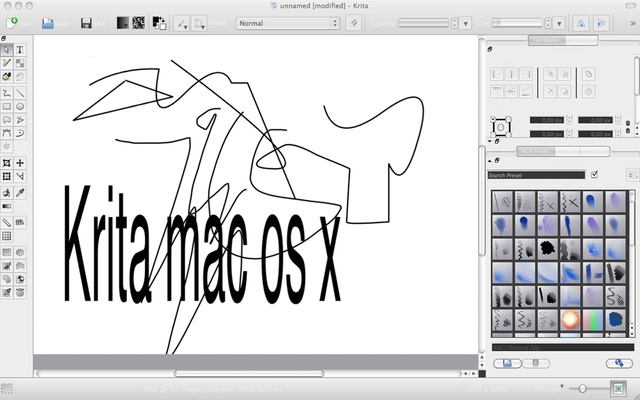Viewport: 640px width, 400px height.
Task: Click the align right edges button
Action: click(x=526, y=74)
